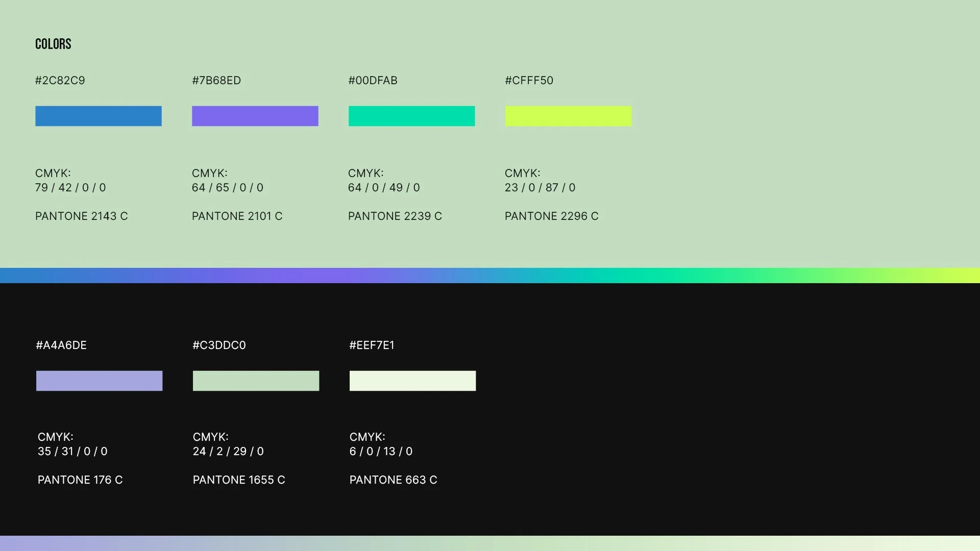Click the PANTONE 2143 C text
The height and width of the screenshot is (551, 980).
coord(81,216)
